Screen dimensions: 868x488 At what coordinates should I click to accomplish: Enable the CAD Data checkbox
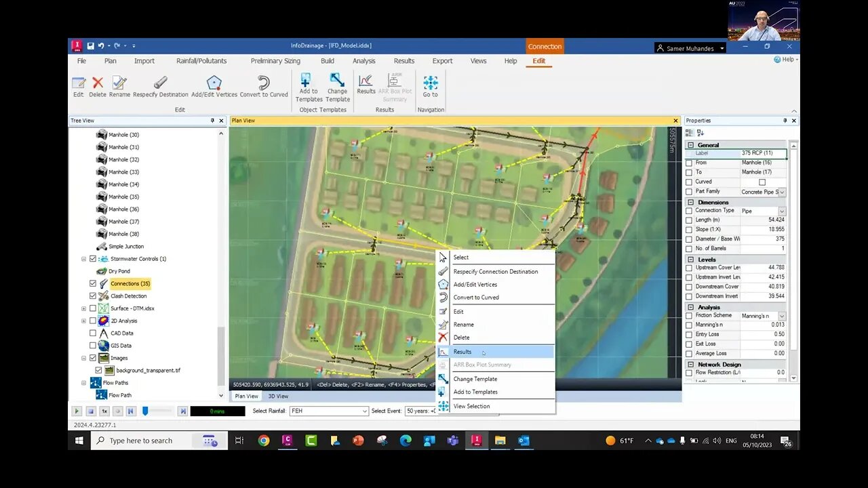93,333
